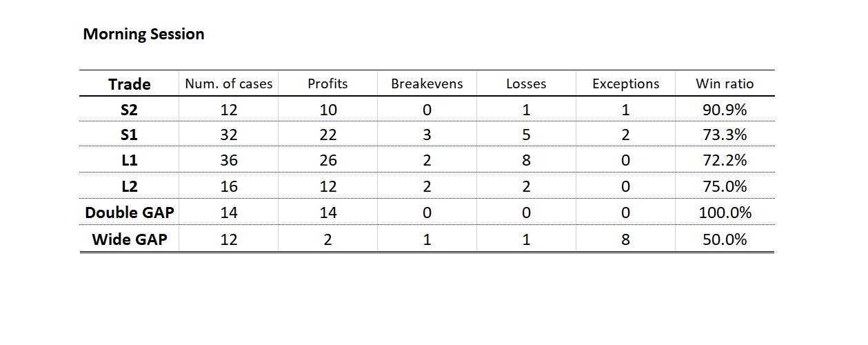Click the Profits column header
This screenshot has height=345, width=868.
(327, 83)
